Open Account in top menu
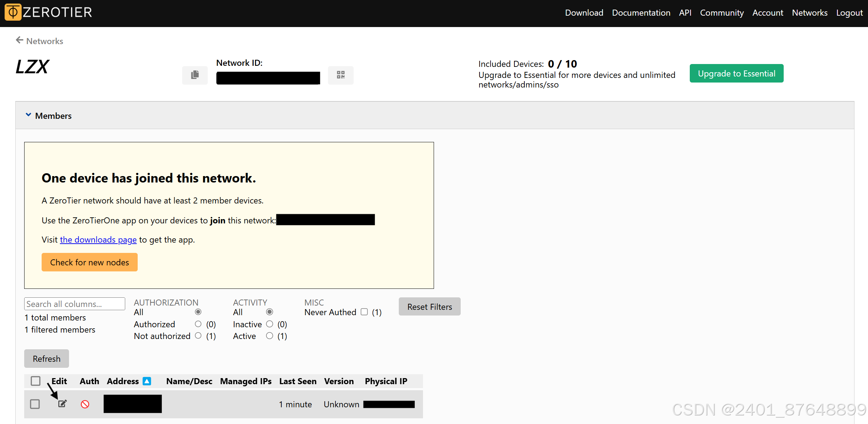The height and width of the screenshot is (424, 868). [x=768, y=13]
